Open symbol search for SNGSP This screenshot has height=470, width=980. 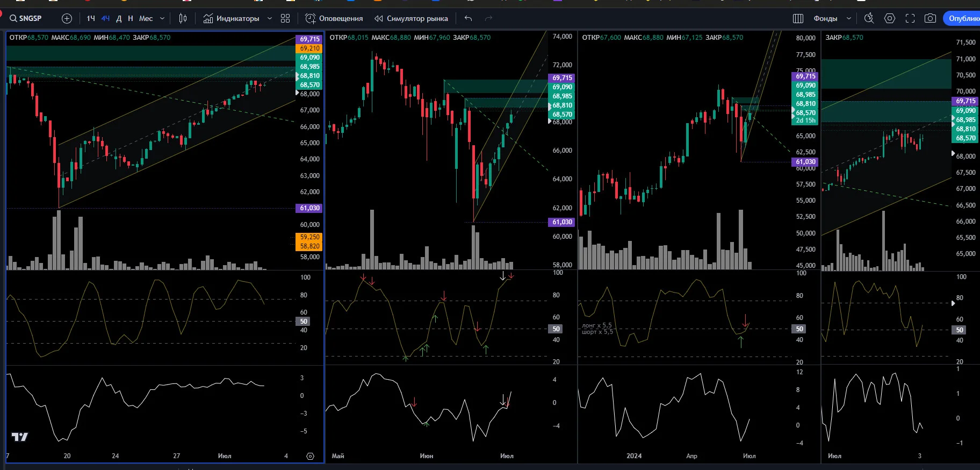click(26, 18)
